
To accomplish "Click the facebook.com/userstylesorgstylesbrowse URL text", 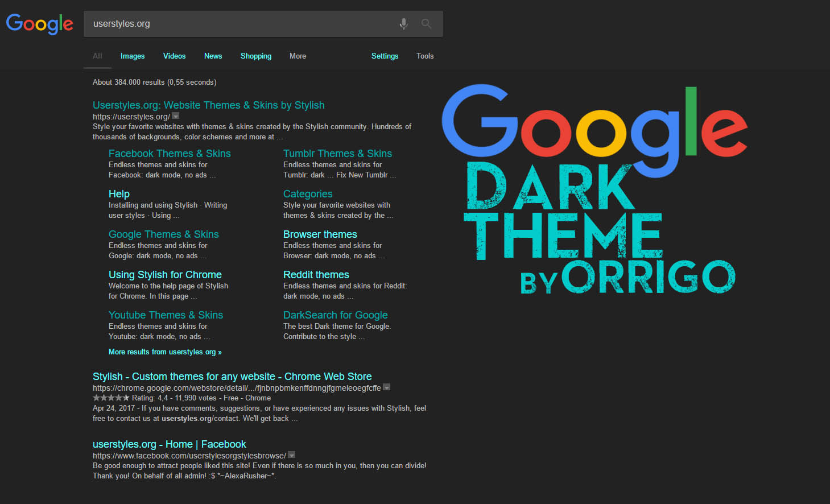I will coord(189,456).
